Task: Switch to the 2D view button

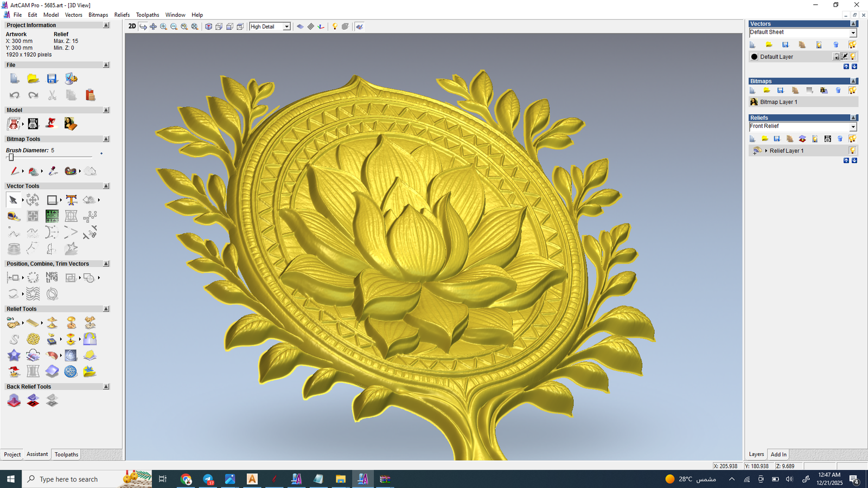Action: (x=132, y=27)
